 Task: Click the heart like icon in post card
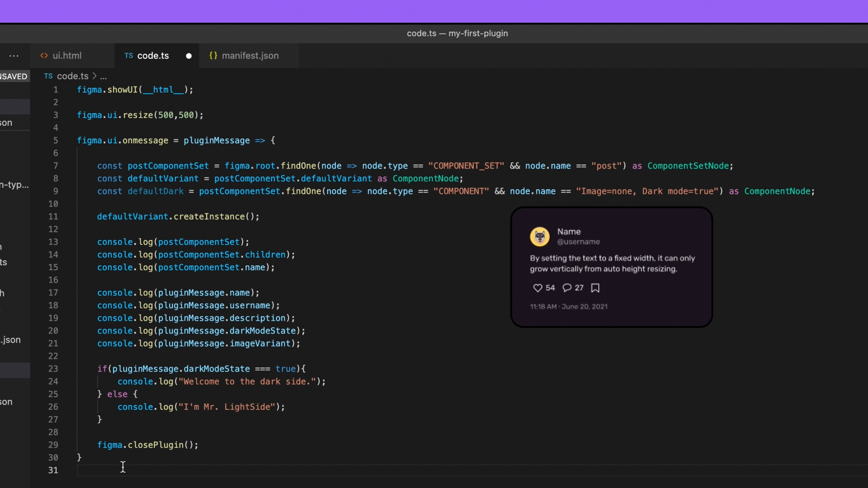click(538, 288)
